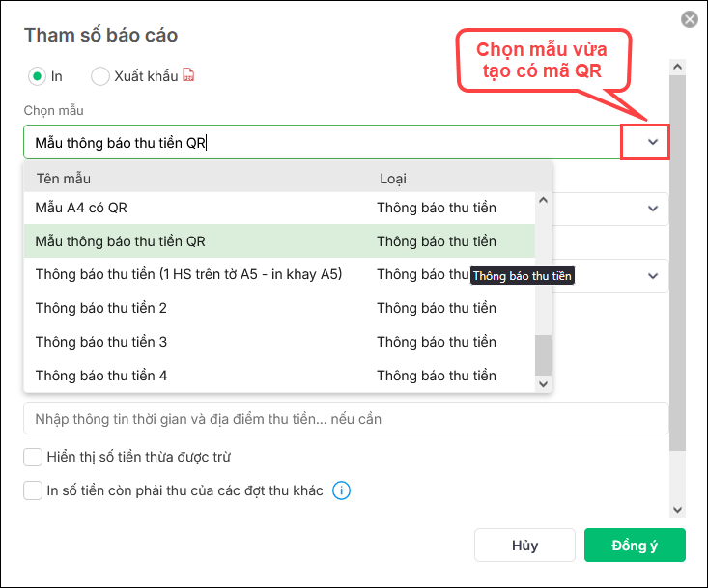Choose template "Mẫu A4 có QR"
The width and height of the screenshot is (708, 588).
click(x=81, y=208)
